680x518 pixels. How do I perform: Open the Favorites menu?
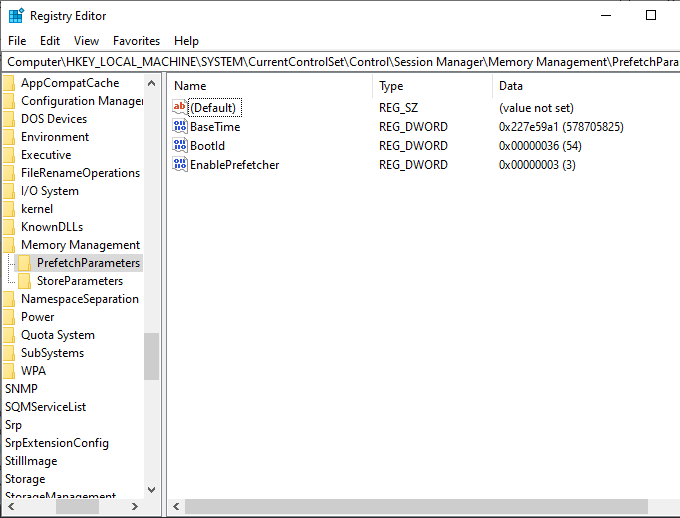[136, 41]
